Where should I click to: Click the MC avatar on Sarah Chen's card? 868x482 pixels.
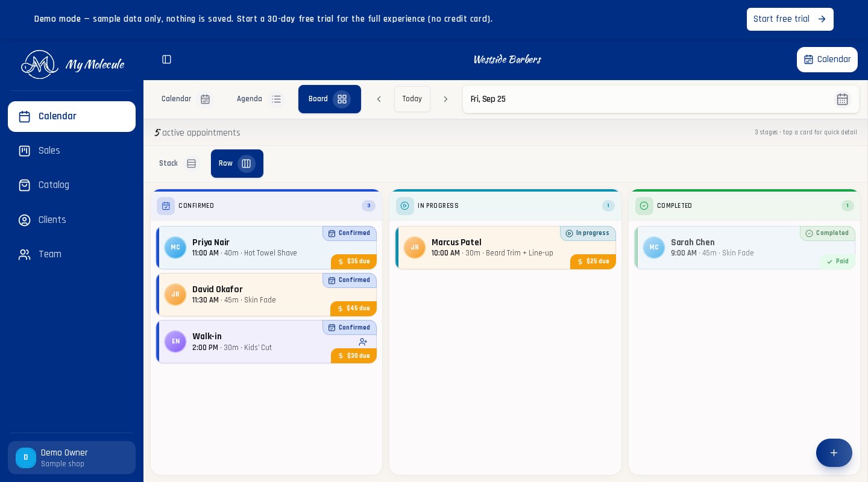654,248
